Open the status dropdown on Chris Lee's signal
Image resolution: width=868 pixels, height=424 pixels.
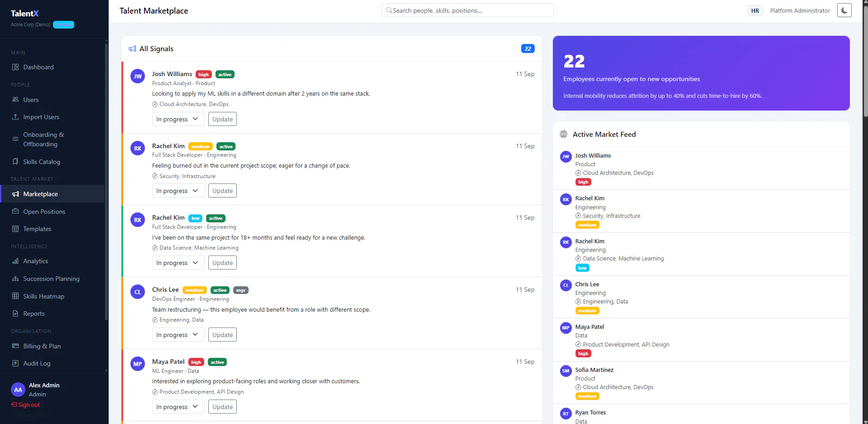pyautogui.click(x=178, y=335)
